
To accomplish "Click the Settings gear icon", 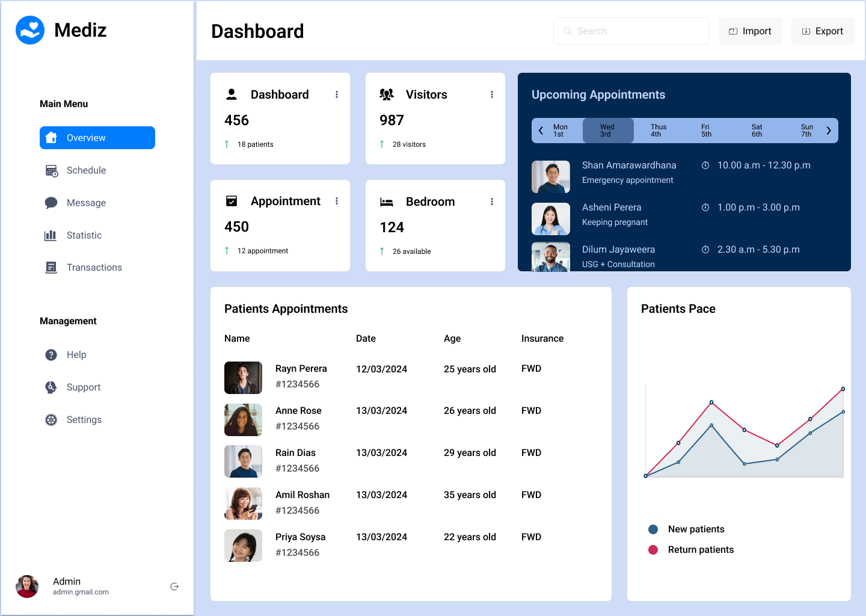I will click(x=51, y=419).
